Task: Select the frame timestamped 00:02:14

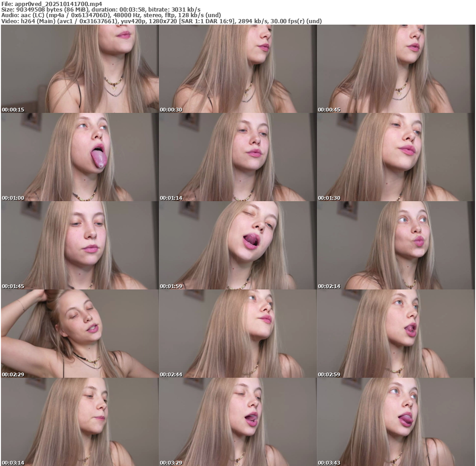Action: pos(396,245)
